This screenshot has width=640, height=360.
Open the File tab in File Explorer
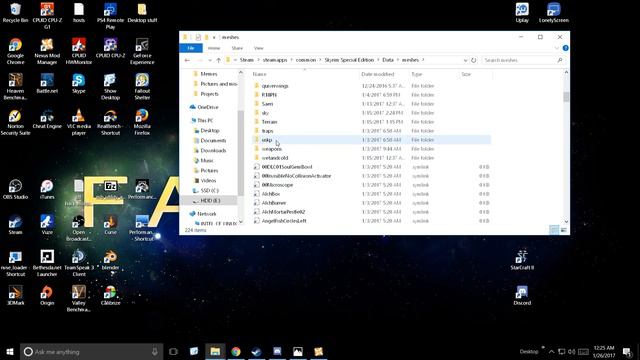point(191,48)
